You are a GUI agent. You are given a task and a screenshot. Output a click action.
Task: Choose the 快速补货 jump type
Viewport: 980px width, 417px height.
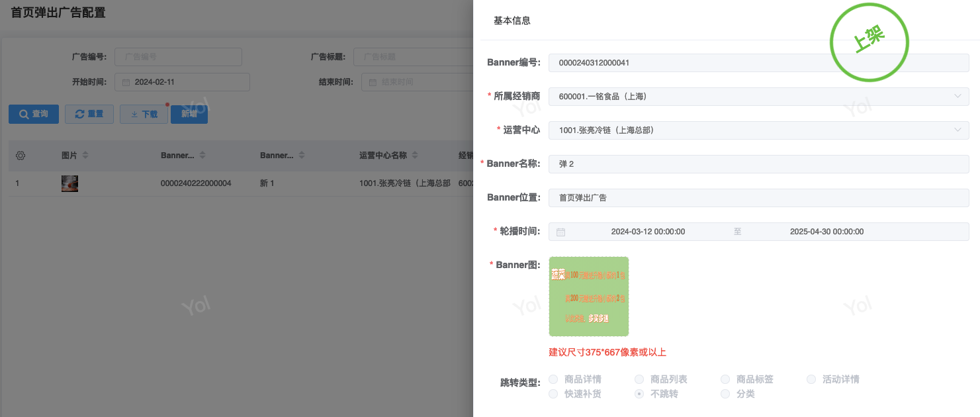[553, 394]
